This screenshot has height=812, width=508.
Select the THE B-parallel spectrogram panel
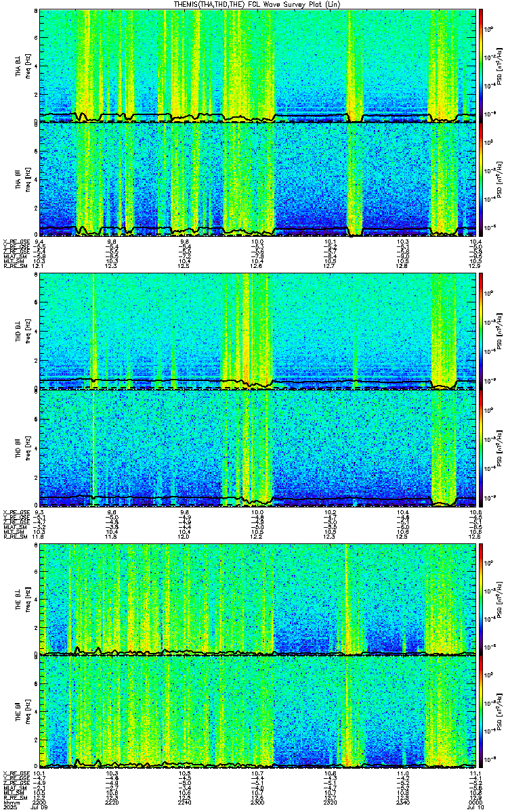point(257,712)
